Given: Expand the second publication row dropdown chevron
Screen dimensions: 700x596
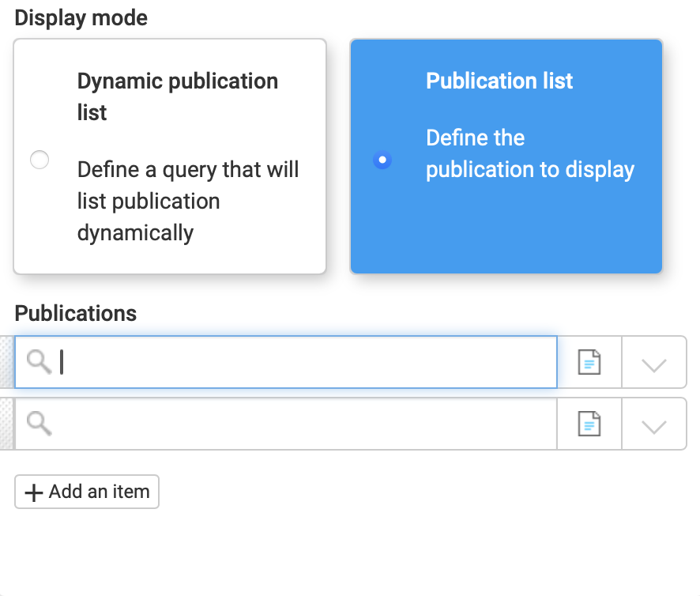Looking at the screenshot, I should coord(654,426).
